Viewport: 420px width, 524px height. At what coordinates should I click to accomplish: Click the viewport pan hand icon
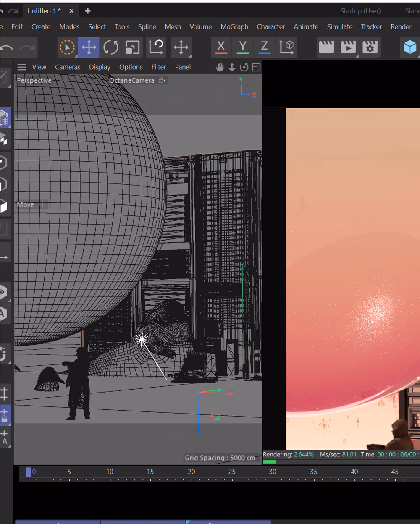[220, 67]
